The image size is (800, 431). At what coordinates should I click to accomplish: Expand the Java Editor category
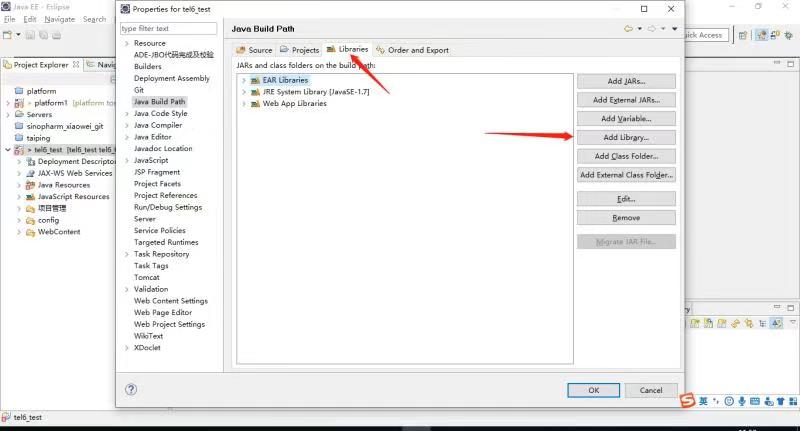coord(127,137)
